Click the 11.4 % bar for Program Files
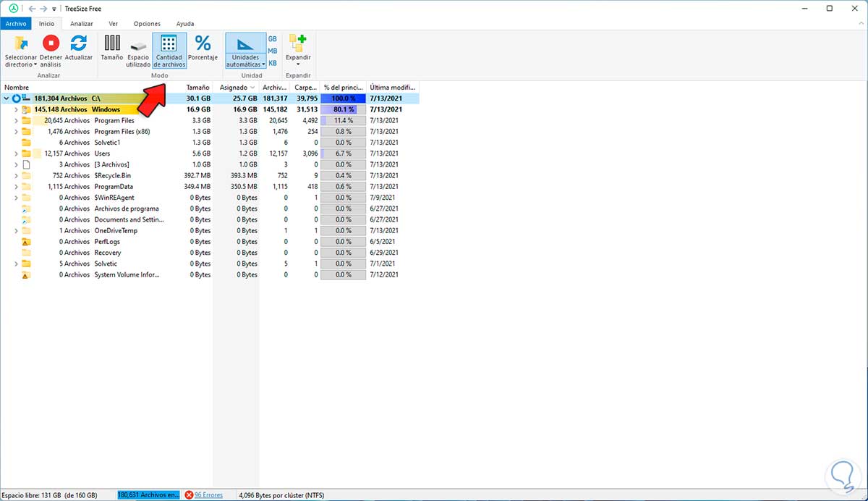868x501 pixels. [344, 120]
